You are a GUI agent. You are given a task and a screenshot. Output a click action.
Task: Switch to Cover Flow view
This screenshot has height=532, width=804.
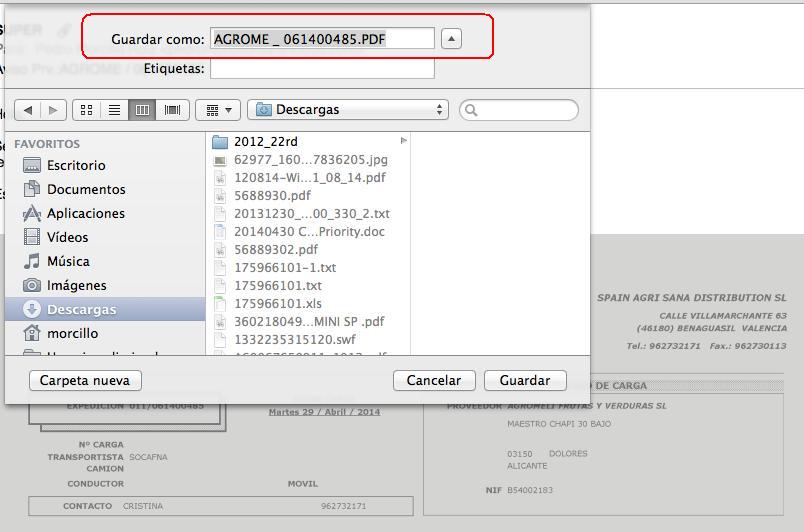pyautogui.click(x=172, y=110)
